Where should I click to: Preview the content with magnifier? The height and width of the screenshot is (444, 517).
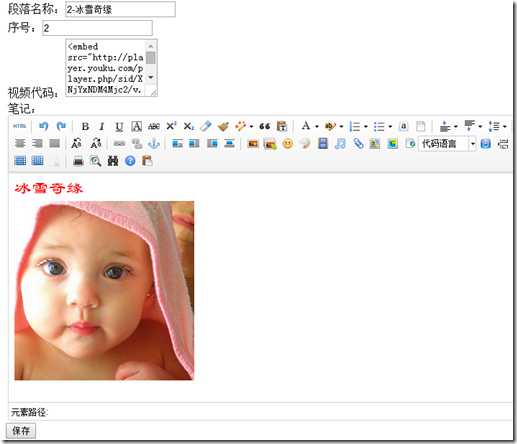pos(95,161)
